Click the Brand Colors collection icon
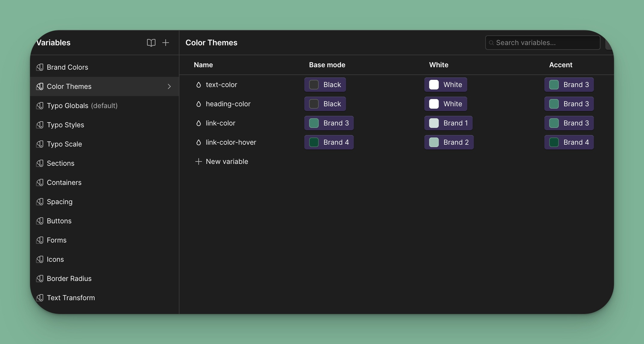The image size is (644, 344). tap(40, 67)
